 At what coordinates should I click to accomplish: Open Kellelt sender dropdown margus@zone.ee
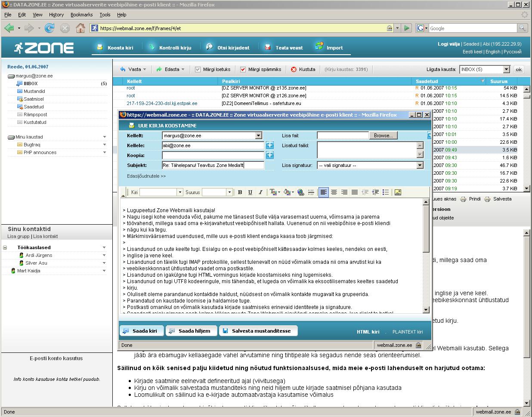coord(212,136)
